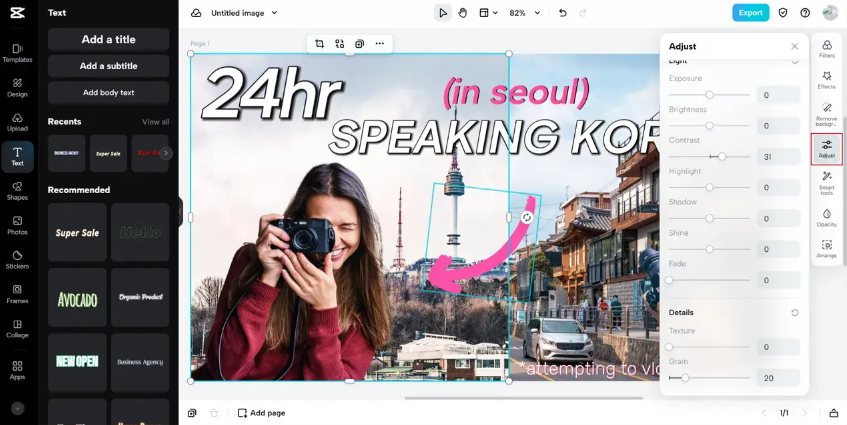Open the Apps sidebar panel

[x=17, y=370]
